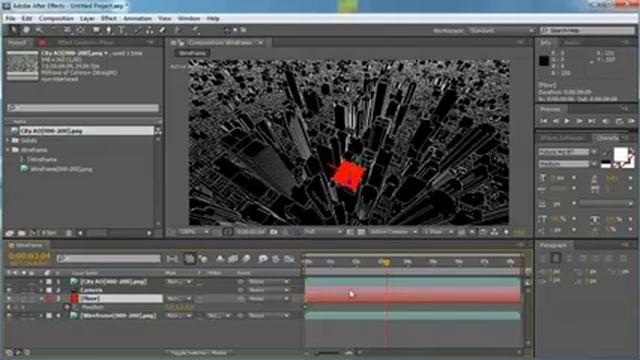
Task: Open 1 View layout dropdown
Action: point(438,232)
